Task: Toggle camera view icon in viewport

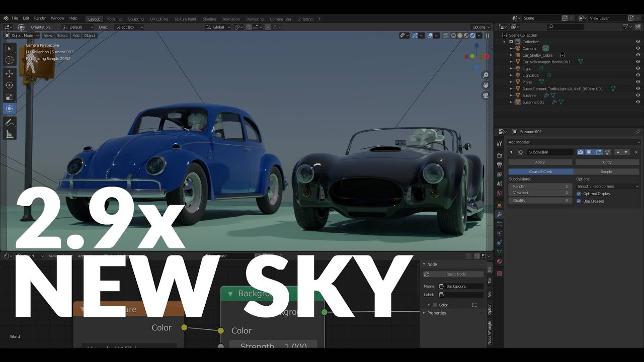Action: click(x=486, y=96)
